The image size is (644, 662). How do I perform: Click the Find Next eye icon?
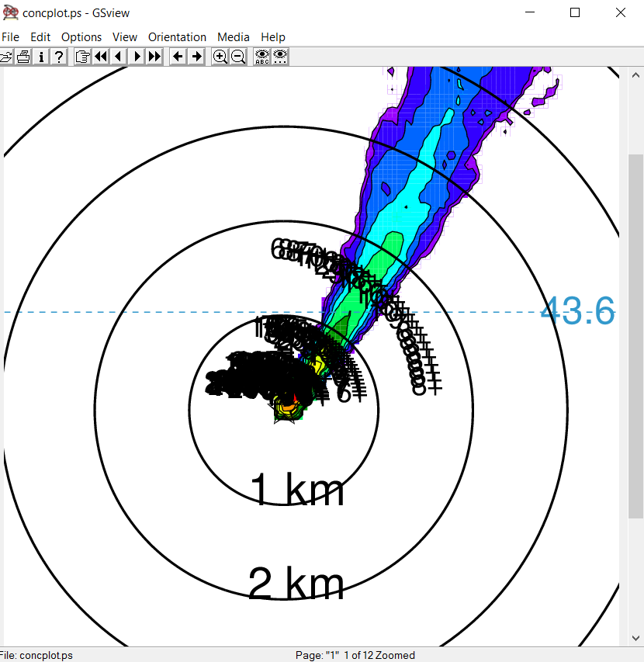(x=280, y=57)
